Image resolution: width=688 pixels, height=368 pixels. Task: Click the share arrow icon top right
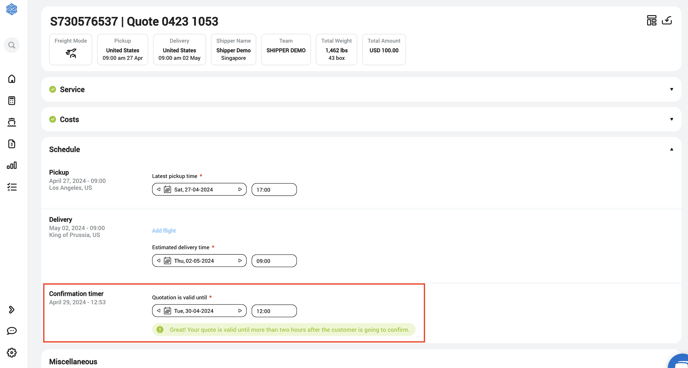[667, 21]
